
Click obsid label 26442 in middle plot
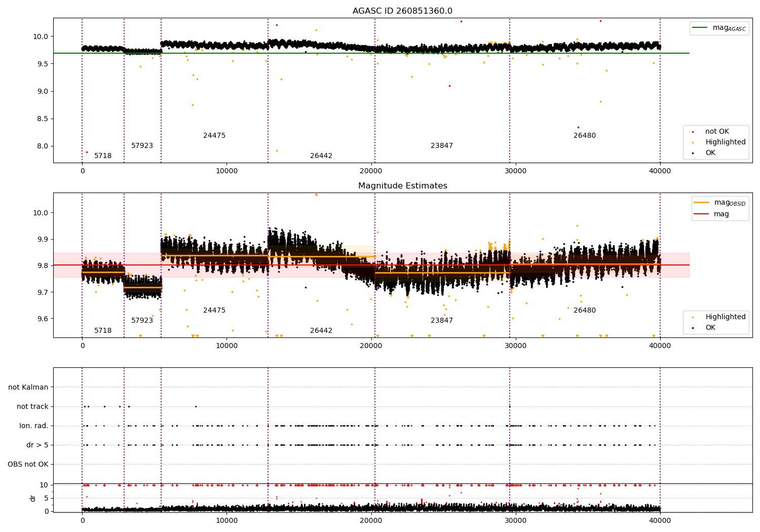pyautogui.click(x=321, y=331)
